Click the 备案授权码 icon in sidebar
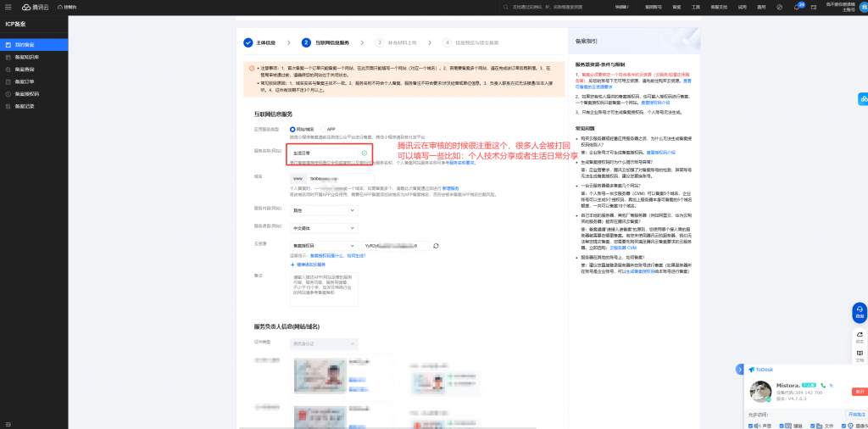This screenshot has height=429, width=868. point(8,93)
